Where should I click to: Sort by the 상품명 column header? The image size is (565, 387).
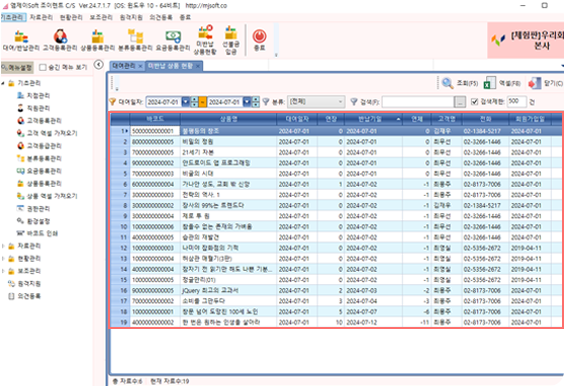coord(228,119)
